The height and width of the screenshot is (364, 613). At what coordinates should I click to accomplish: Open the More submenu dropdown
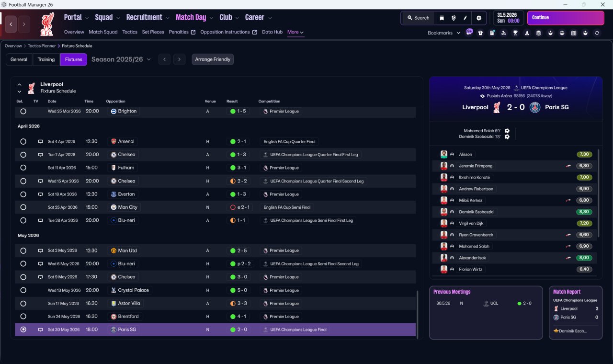(x=295, y=32)
